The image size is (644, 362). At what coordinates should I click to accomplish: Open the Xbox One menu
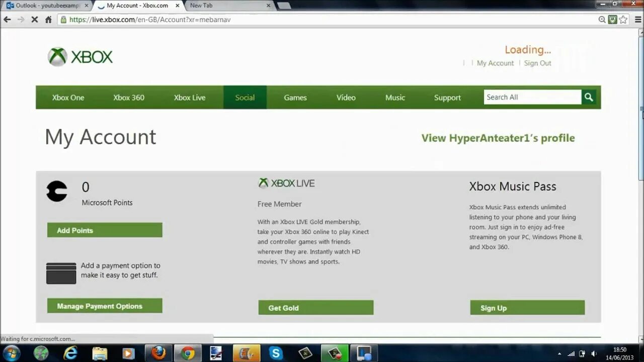tap(68, 98)
